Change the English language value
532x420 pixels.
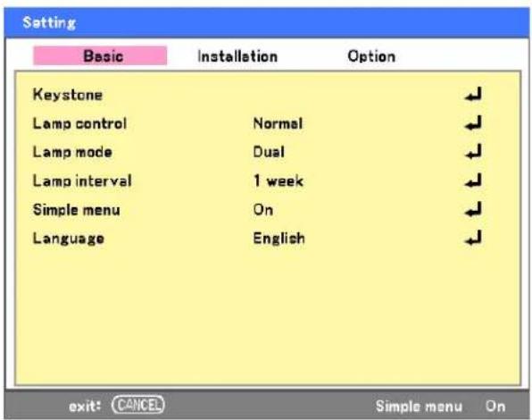[278, 239]
